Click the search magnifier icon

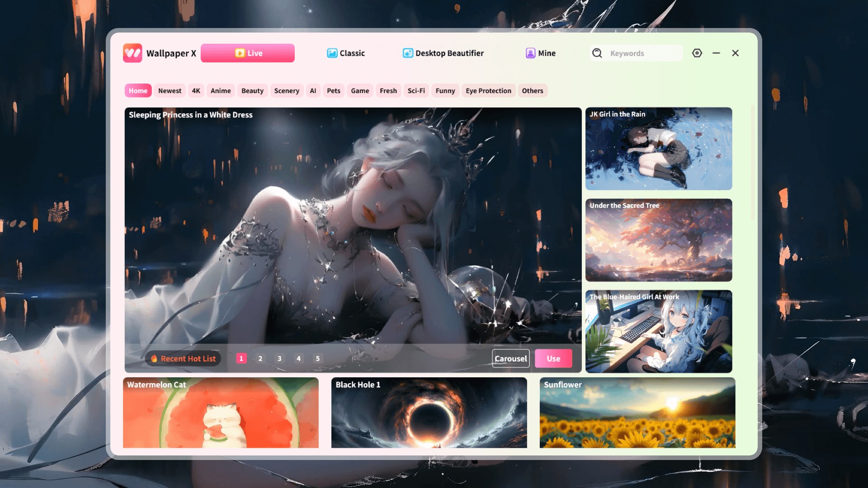coord(597,53)
